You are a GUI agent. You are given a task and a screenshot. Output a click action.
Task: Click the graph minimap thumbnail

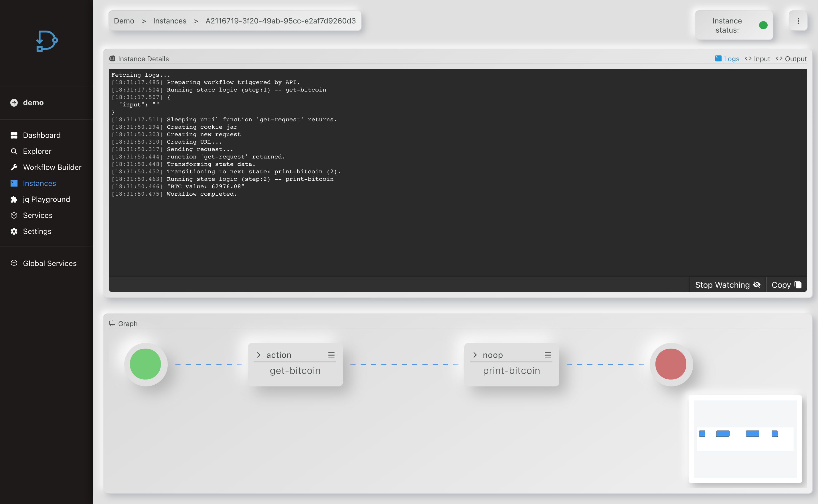coord(745,439)
